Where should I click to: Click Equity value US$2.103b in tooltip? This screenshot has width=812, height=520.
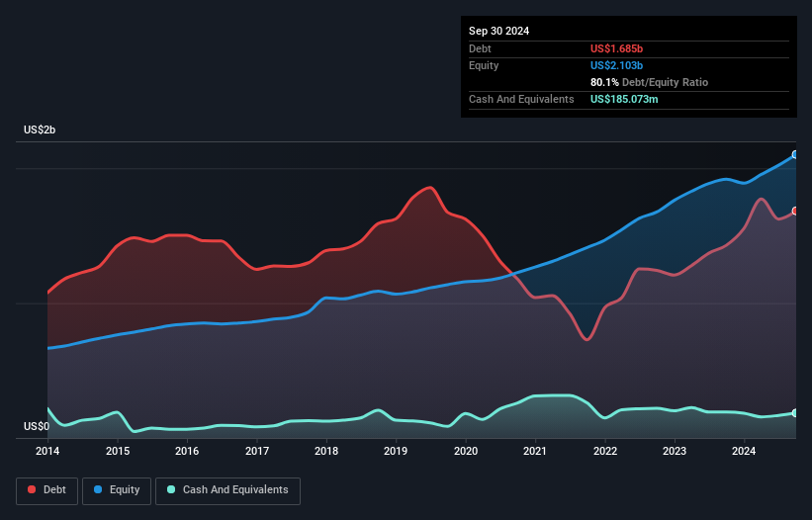tap(616, 65)
